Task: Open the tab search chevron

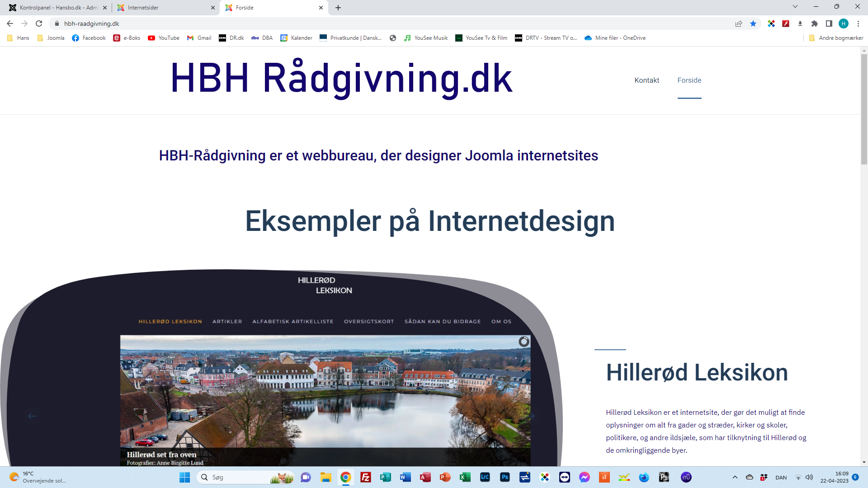Action: [x=795, y=7]
